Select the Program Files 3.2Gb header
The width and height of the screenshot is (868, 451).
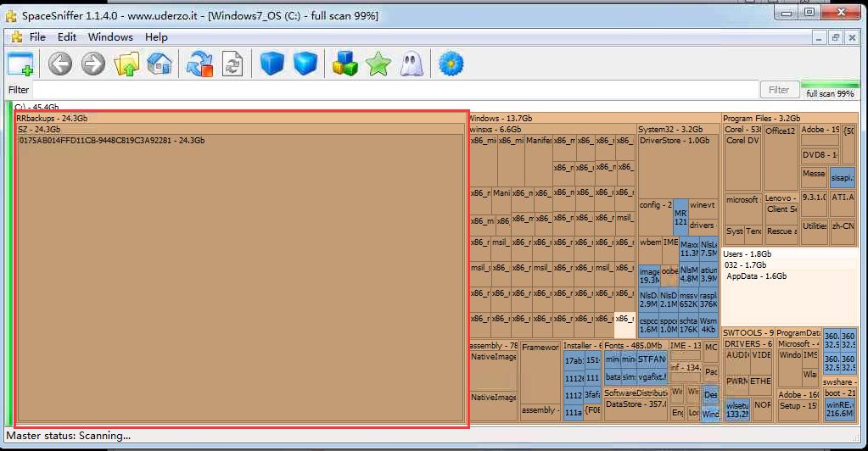point(762,119)
